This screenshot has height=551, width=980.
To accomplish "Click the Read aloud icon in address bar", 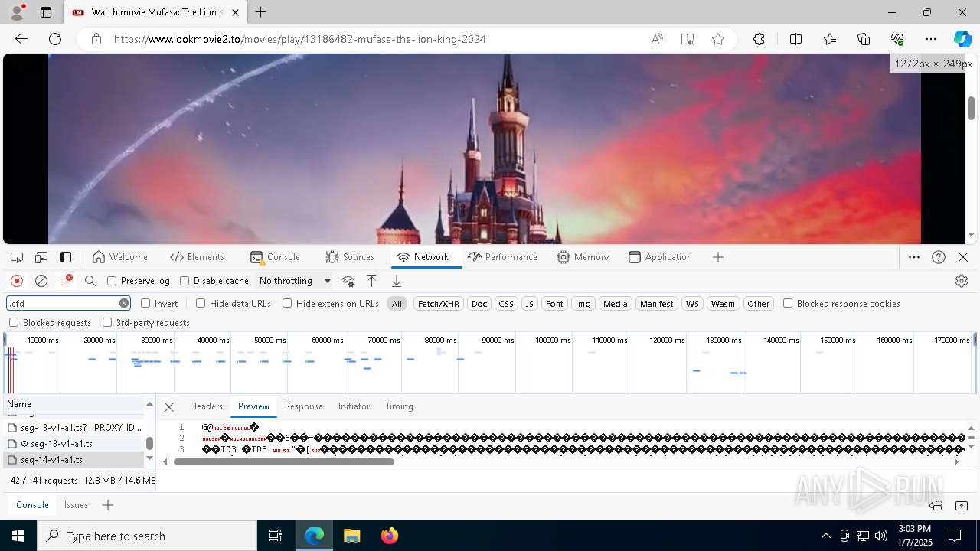I will coord(657,39).
